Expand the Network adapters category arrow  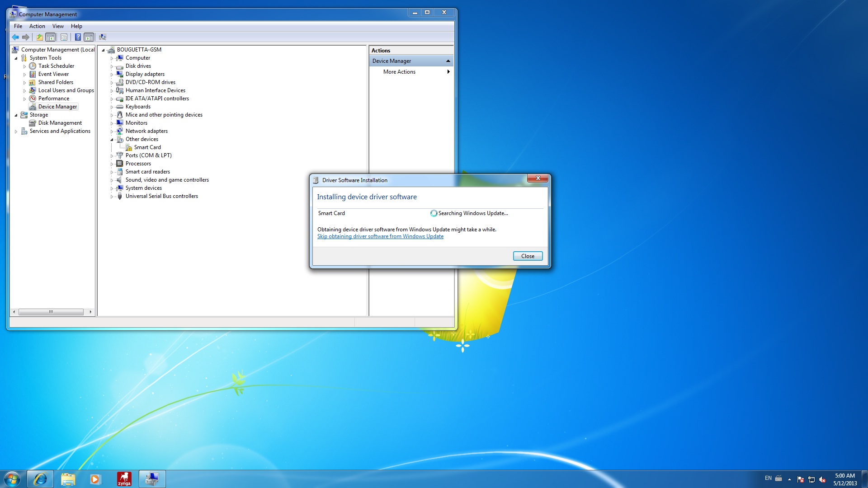112,131
